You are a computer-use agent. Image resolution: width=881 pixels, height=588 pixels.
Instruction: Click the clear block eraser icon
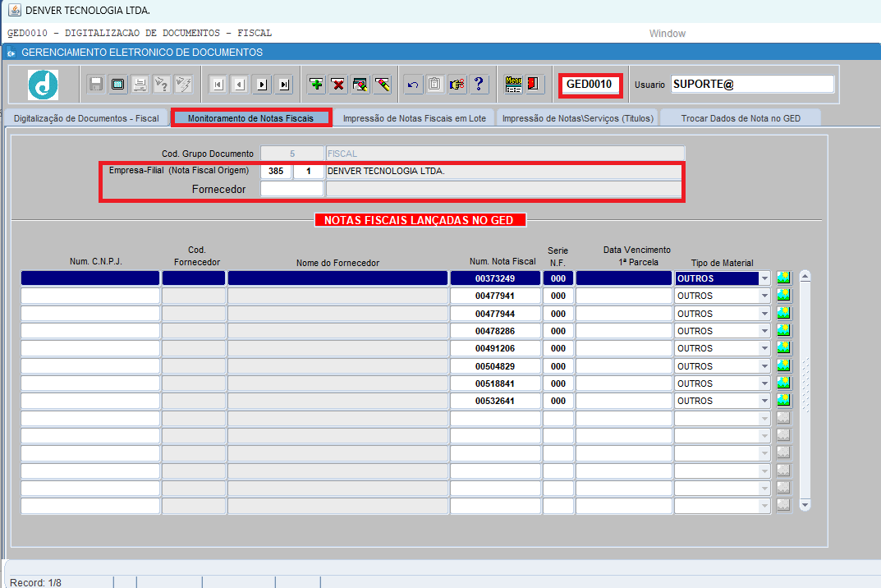pos(360,85)
